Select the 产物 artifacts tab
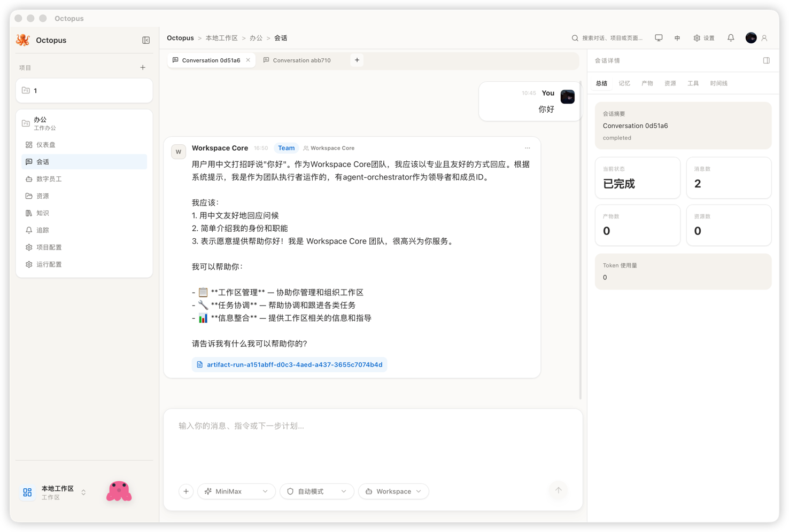This screenshot has height=532, width=789. (x=647, y=83)
